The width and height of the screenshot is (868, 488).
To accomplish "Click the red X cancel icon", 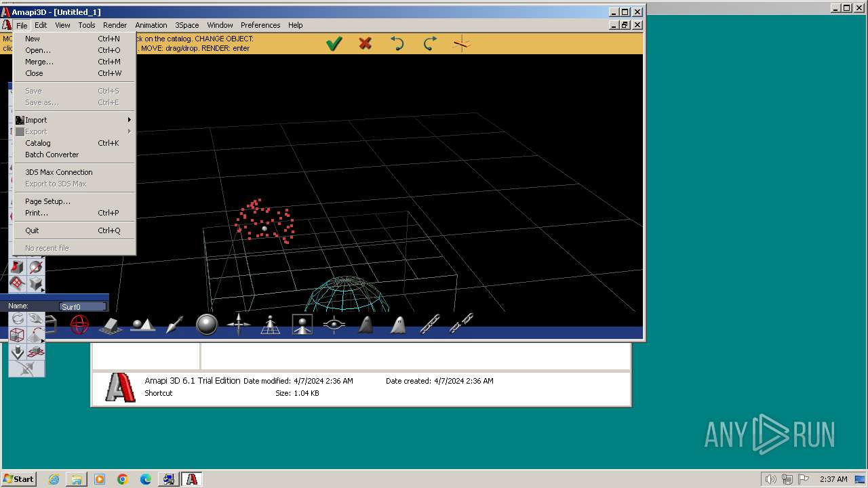I will coord(366,44).
